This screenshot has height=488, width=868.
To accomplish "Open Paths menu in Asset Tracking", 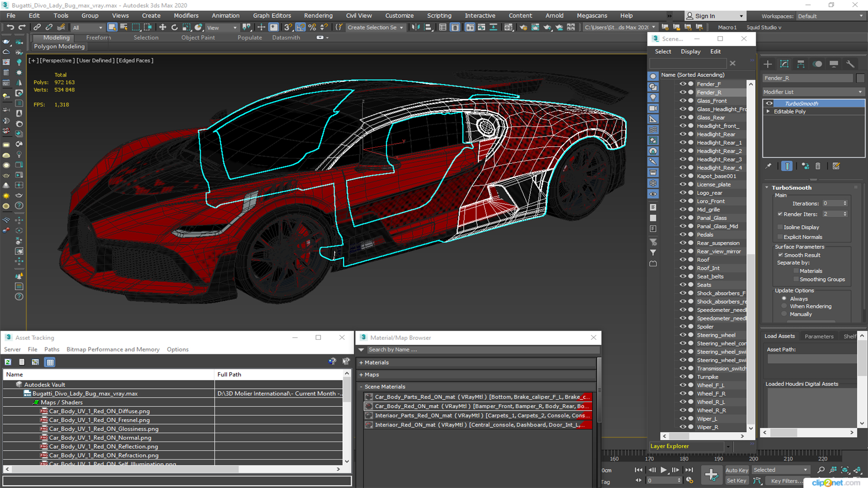I will 52,349.
